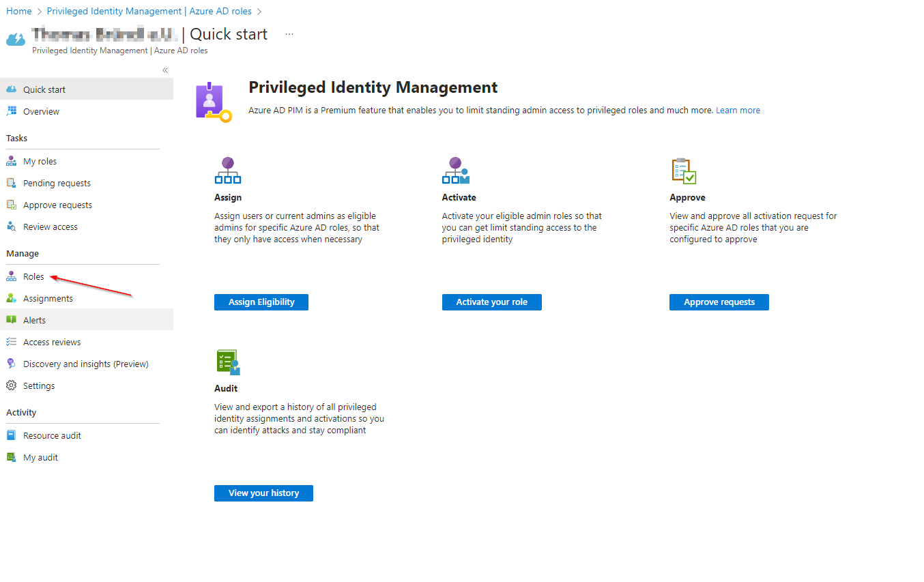The width and height of the screenshot is (924, 582).
Task: Open Resource audit log
Action: (87, 435)
